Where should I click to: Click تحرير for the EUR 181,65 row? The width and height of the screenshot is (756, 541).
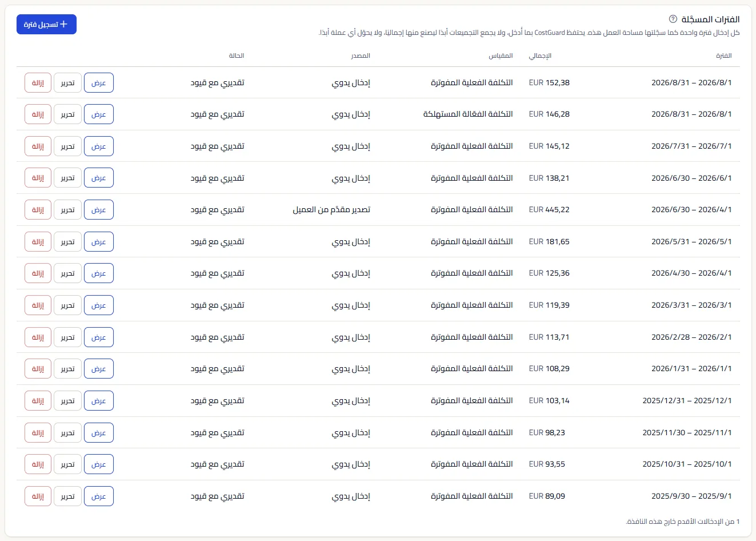(67, 242)
